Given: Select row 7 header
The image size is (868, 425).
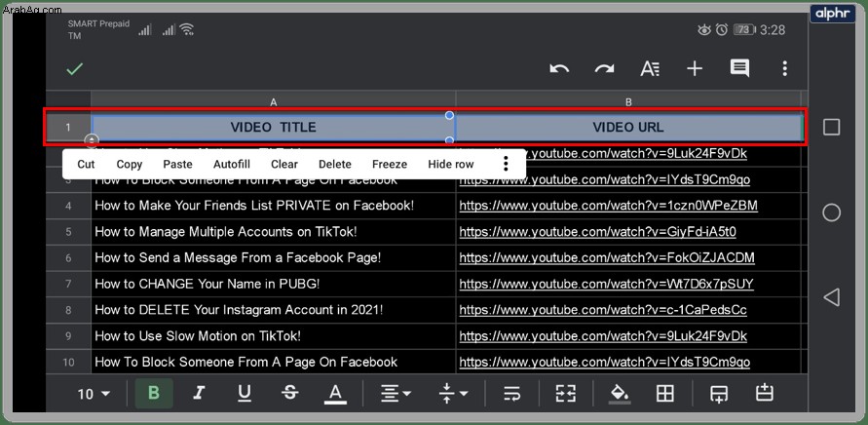Looking at the screenshot, I should click(68, 285).
